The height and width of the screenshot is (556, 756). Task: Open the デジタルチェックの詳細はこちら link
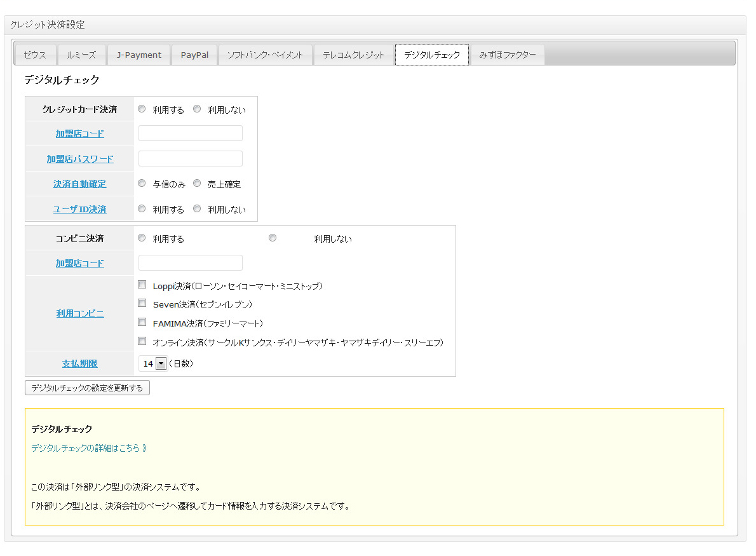pos(89,448)
